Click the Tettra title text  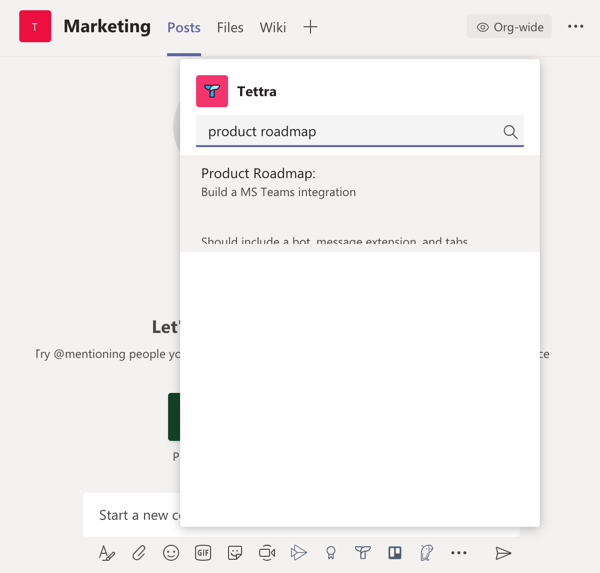(x=257, y=91)
